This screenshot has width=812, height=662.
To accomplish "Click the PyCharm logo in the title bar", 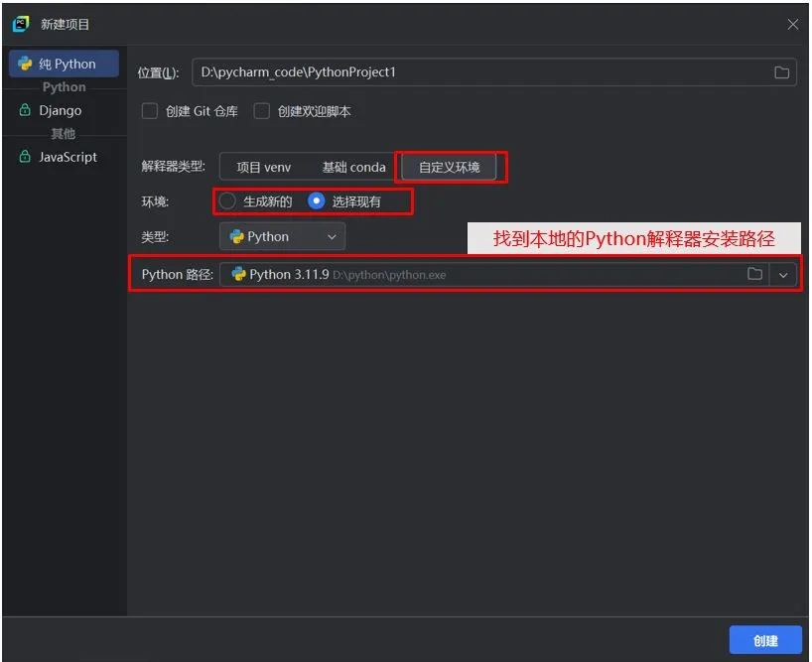I will pos(21,24).
